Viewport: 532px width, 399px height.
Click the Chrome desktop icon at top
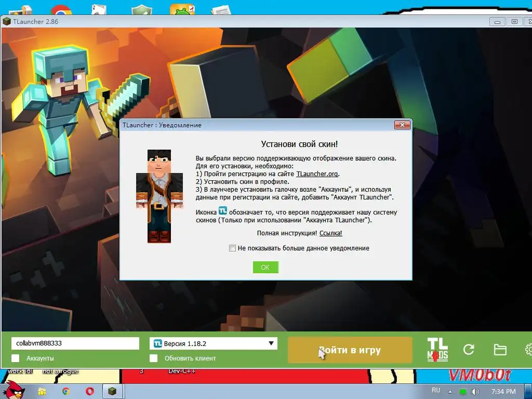coord(61,9)
